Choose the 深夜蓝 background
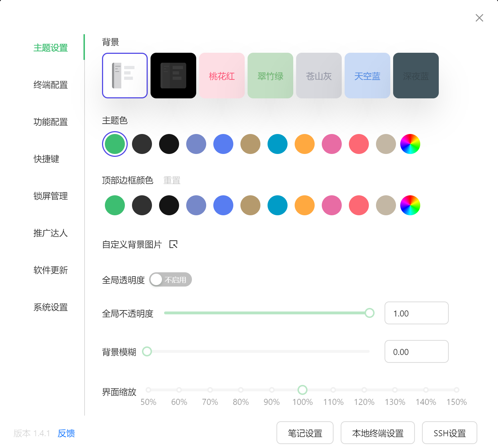The width and height of the screenshot is (498, 448). (416, 76)
